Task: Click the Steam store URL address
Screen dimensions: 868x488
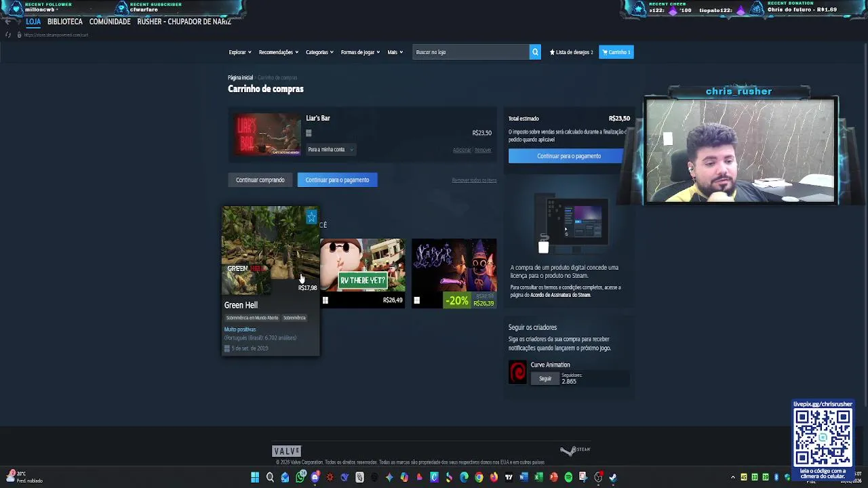Action: coord(56,35)
